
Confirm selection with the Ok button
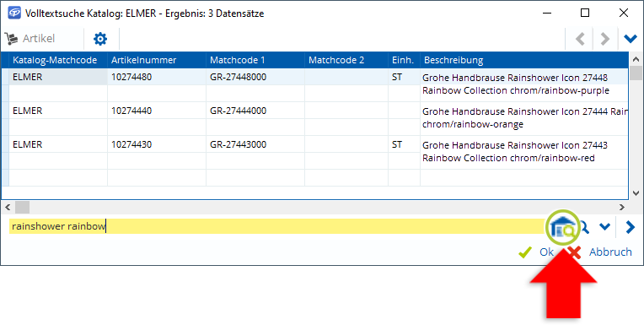click(536, 252)
